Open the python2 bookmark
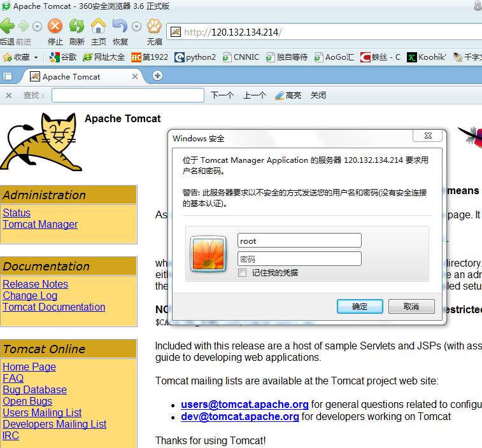Image resolution: width=482 pixels, height=448 pixels. click(x=195, y=57)
